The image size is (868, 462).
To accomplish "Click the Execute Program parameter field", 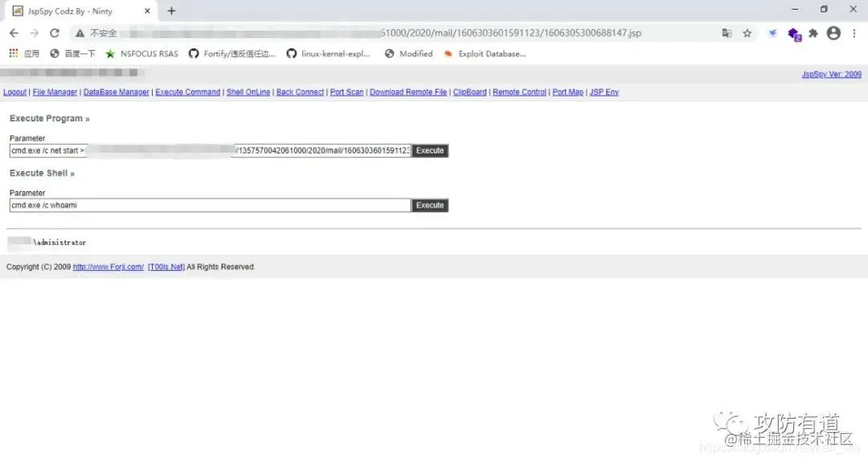I will [x=210, y=150].
